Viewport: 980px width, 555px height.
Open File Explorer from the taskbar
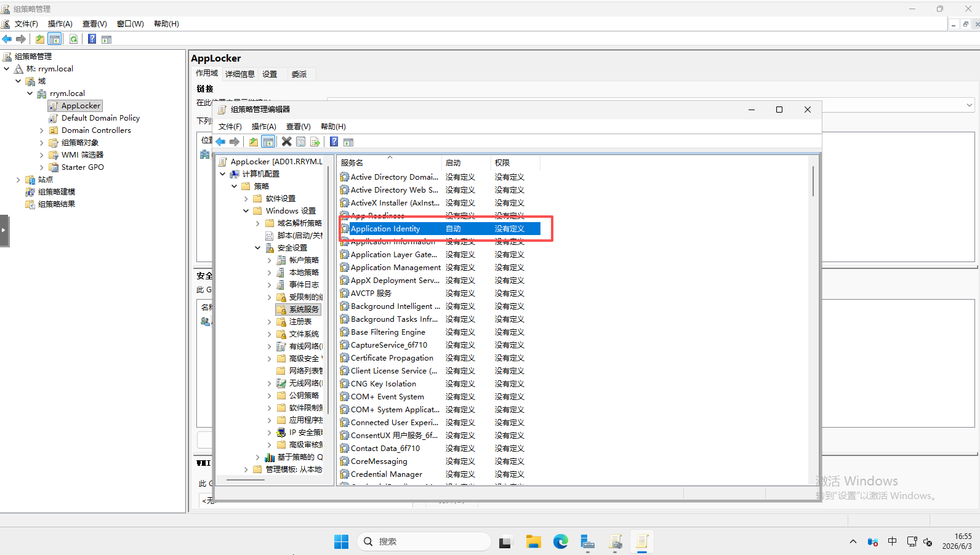533,541
